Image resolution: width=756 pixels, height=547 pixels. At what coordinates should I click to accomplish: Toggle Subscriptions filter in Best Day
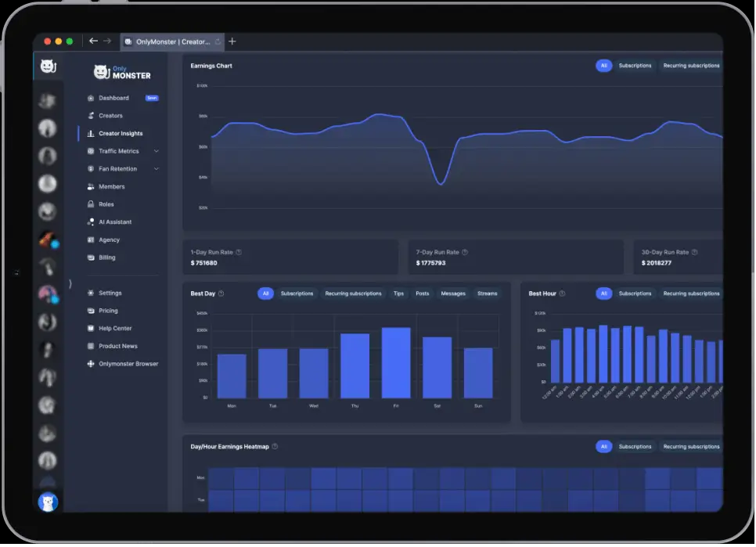point(297,294)
